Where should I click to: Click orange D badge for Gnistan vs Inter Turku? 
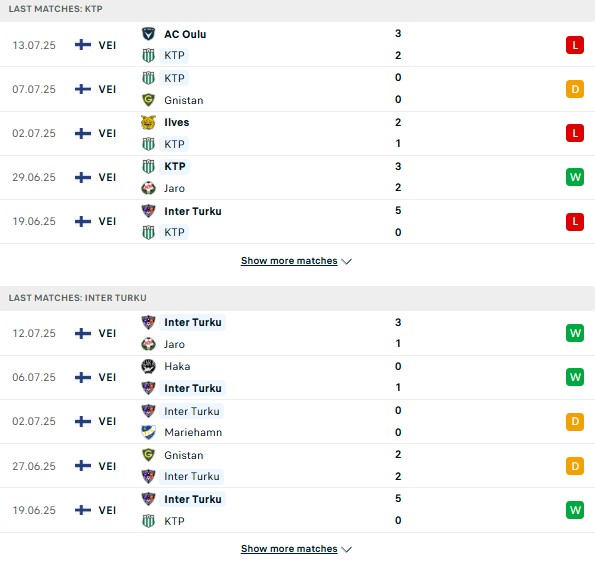[575, 466]
